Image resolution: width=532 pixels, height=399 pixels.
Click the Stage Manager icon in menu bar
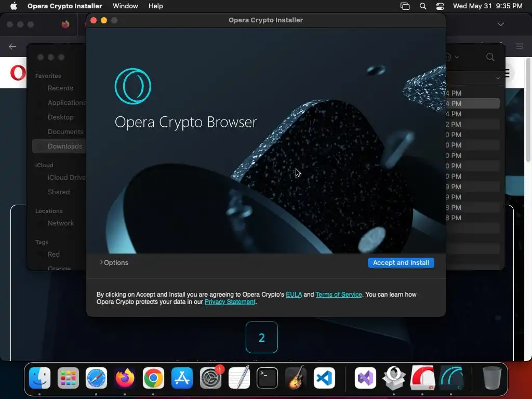405,6
